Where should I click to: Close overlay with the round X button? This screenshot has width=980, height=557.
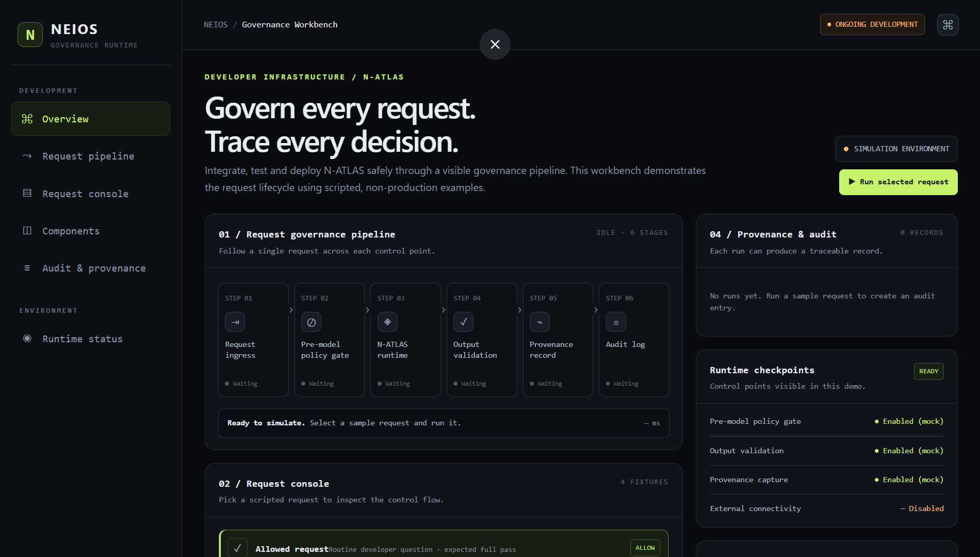pos(495,44)
